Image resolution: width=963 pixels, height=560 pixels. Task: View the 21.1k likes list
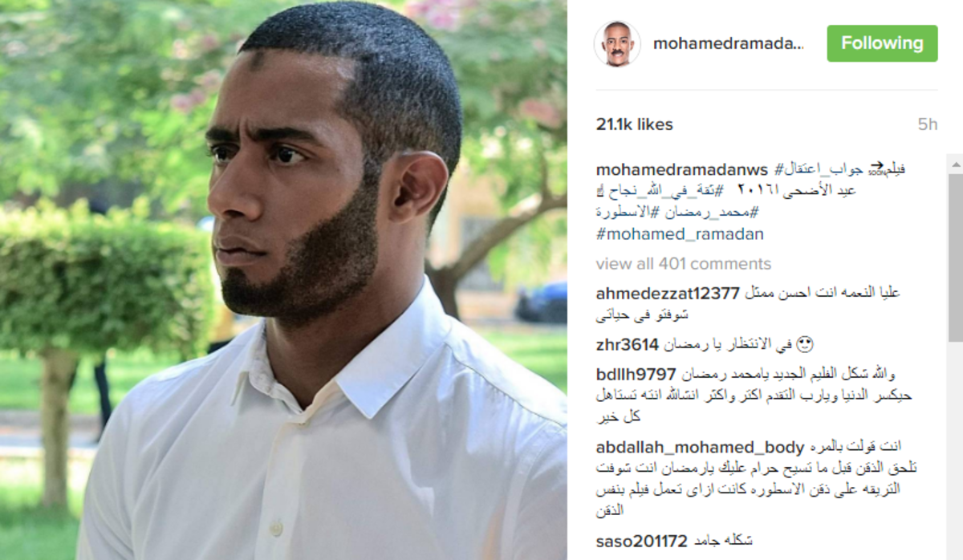coord(634,124)
